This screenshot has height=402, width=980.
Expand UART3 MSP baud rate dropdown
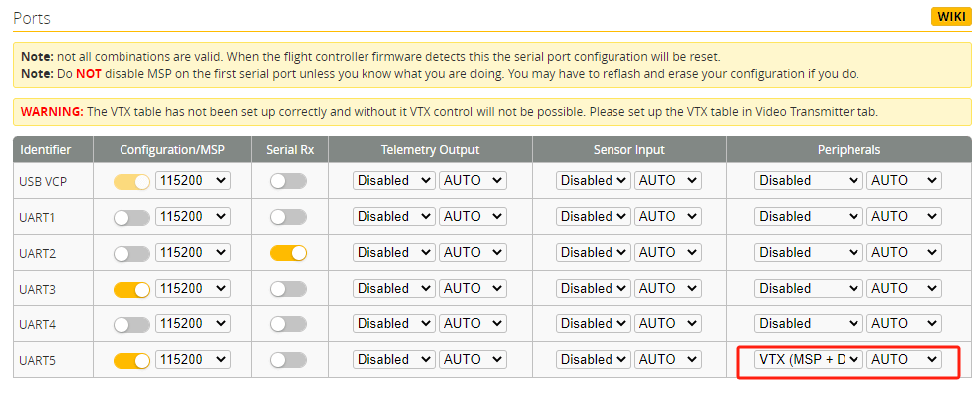coord(193,289)
